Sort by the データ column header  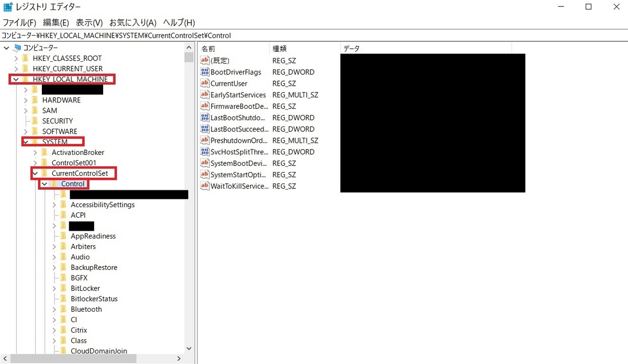click(x=425, y=48)
